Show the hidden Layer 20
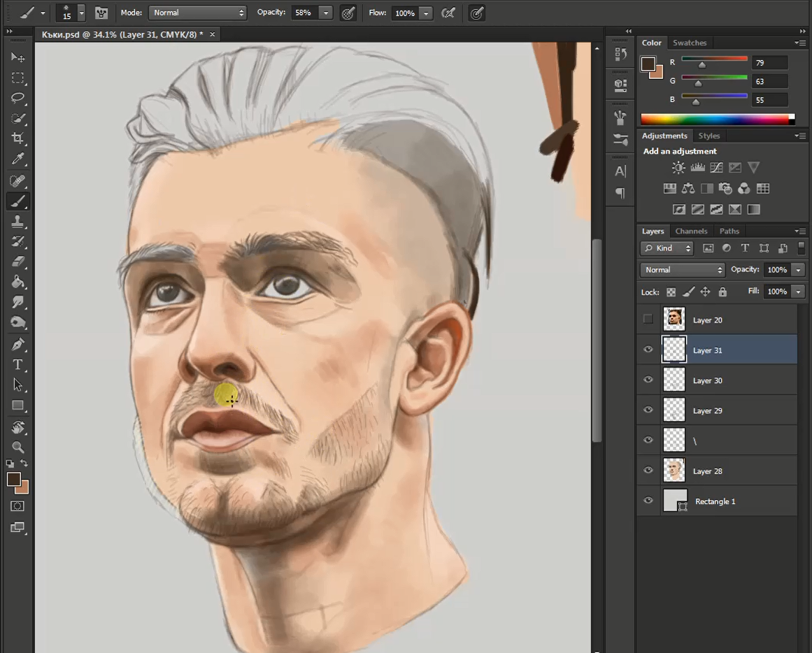Image resolution: width=812 pixels, height=653 pixels. coord(648,320)
